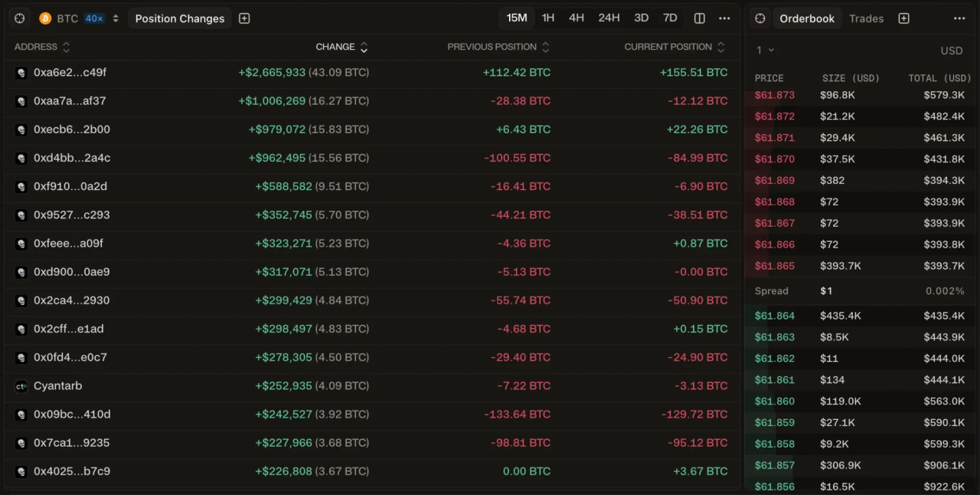Open the Orderbook panel more options menu
The height and width of the screenshot is (495, 980).
tap(959, 18)
